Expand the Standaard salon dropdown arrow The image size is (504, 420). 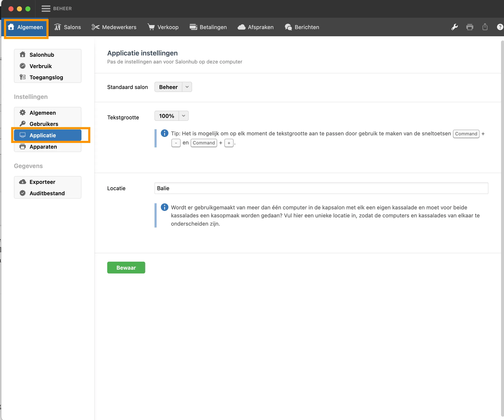pyautogui.click(x=187, y=87)
